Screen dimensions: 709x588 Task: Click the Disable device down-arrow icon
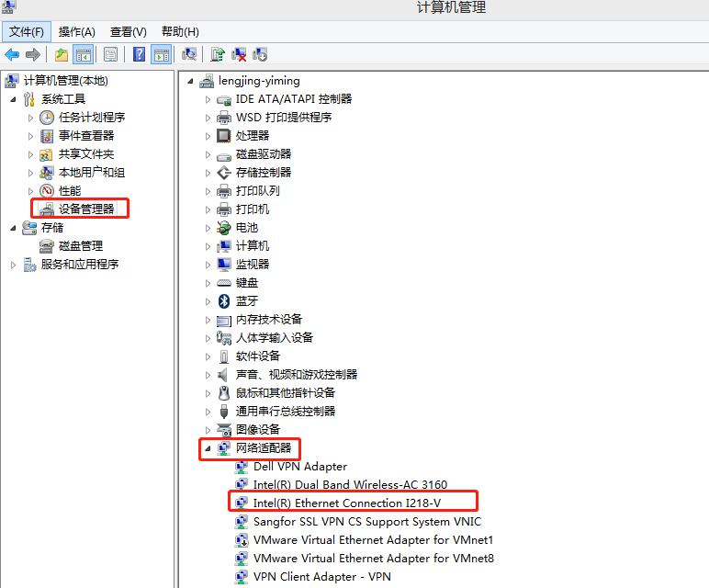[260, 55]
